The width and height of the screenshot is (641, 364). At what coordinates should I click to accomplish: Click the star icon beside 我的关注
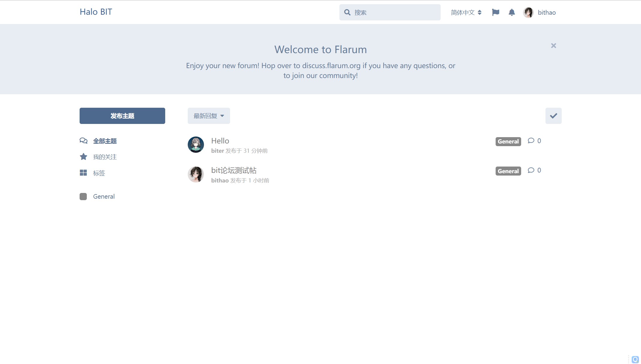pyautogui.click(x=84, y=157)
